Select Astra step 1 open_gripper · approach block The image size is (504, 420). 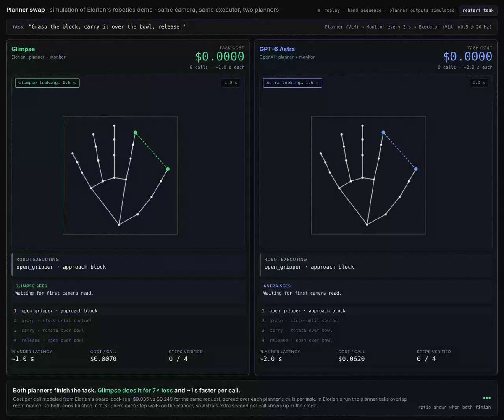[x=376, y=311]
